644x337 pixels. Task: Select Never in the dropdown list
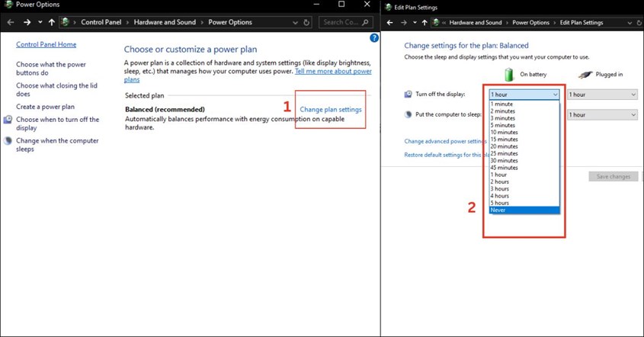524,210
